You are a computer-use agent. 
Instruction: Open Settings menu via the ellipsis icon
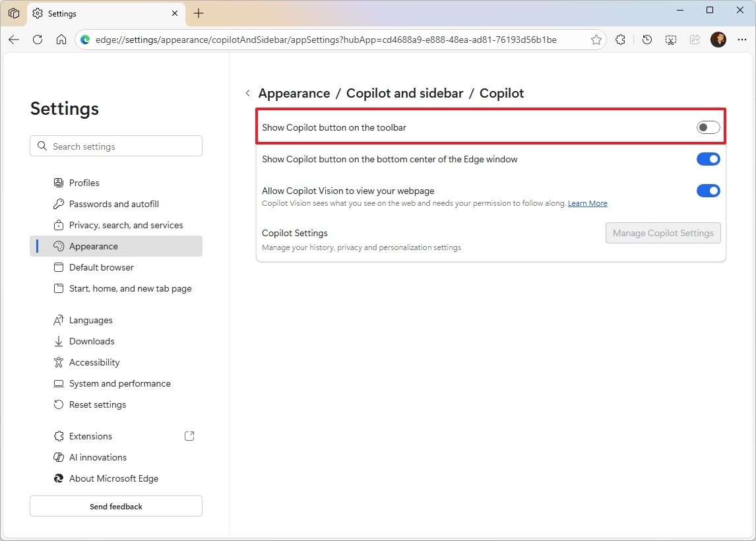tap(742, 40)
